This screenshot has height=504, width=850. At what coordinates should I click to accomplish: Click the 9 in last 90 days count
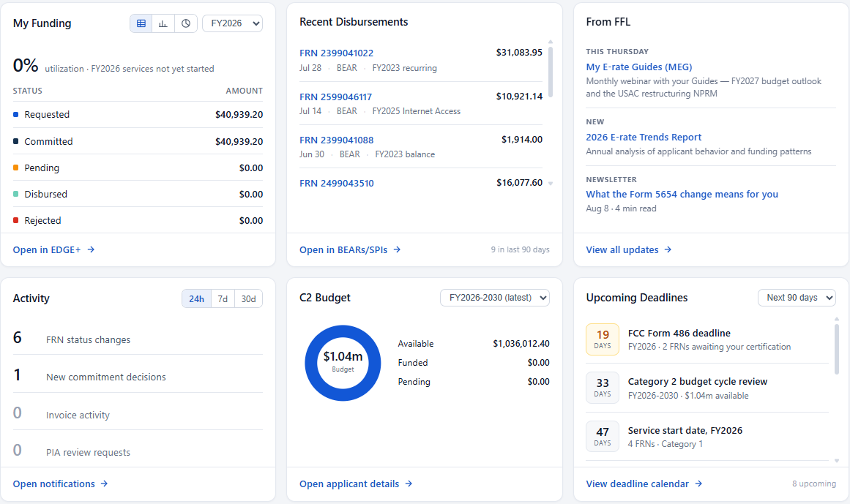pyautogui.click(x=520, y=249)
